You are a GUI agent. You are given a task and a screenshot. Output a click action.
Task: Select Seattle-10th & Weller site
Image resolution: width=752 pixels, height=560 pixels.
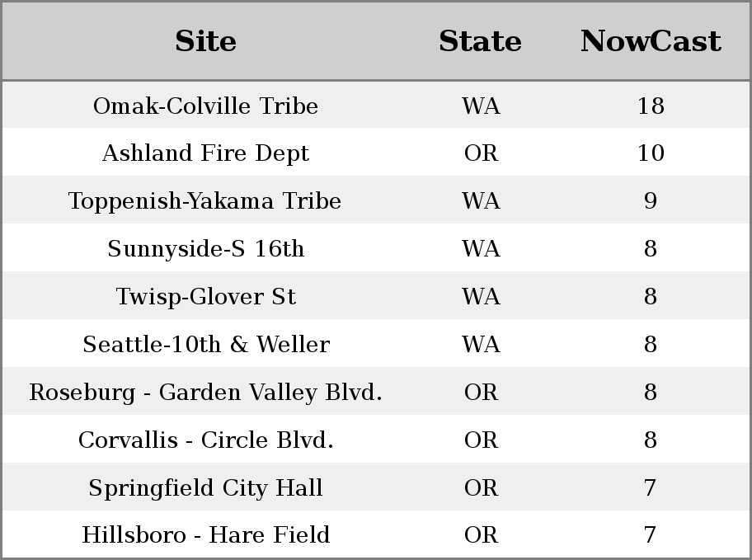coord(206,344)
